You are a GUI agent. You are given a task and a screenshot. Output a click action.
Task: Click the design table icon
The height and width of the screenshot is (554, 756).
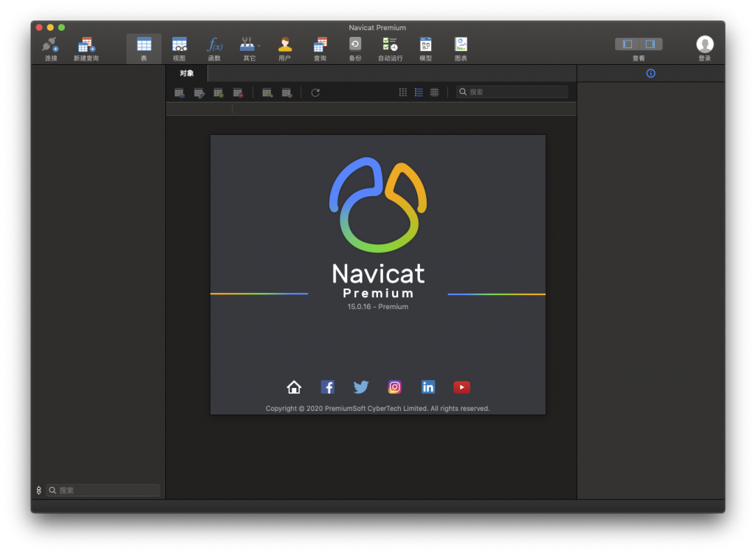point(199,92)
